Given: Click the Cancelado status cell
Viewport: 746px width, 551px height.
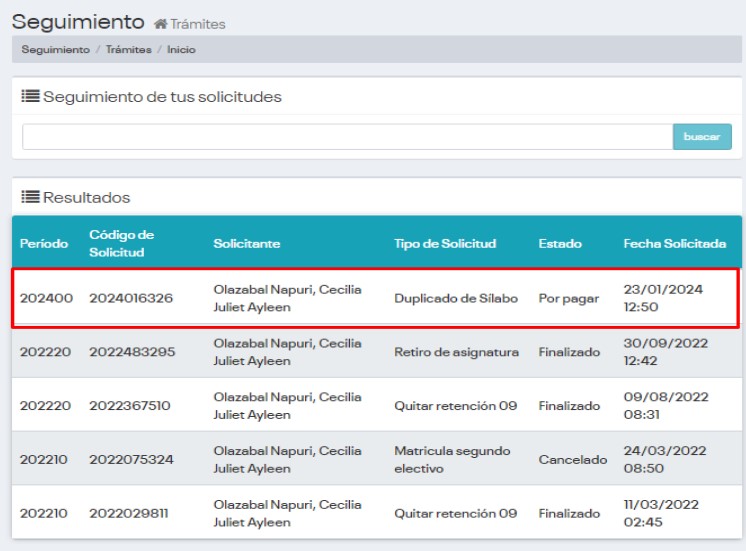Looking at the screenshot, I should coord(572,460).
